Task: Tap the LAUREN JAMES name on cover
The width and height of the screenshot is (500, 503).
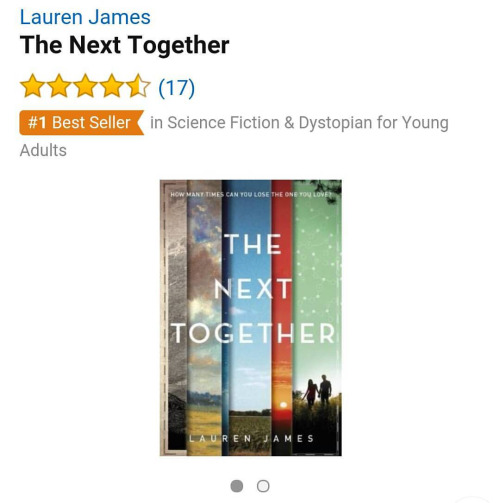Action: [x=252, y=438]
